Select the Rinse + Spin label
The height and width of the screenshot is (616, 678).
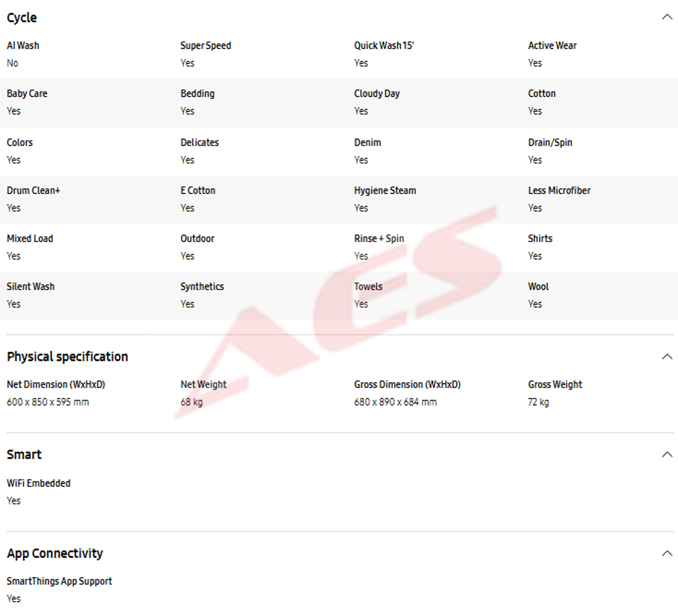(379, 239)
